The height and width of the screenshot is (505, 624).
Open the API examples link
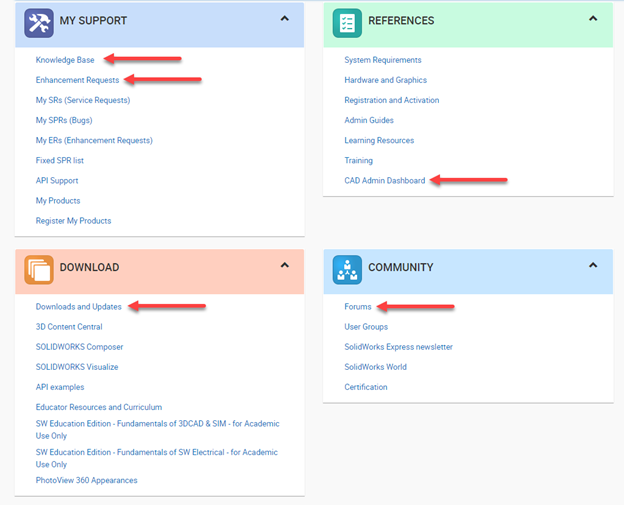pyautogui.click(x=60, y=387)
